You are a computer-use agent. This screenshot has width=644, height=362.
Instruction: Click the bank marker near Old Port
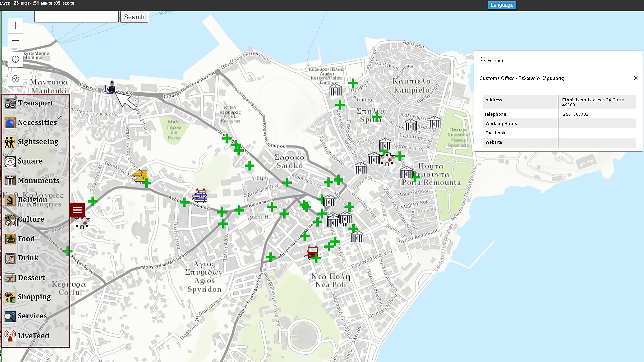pos(335,90)
